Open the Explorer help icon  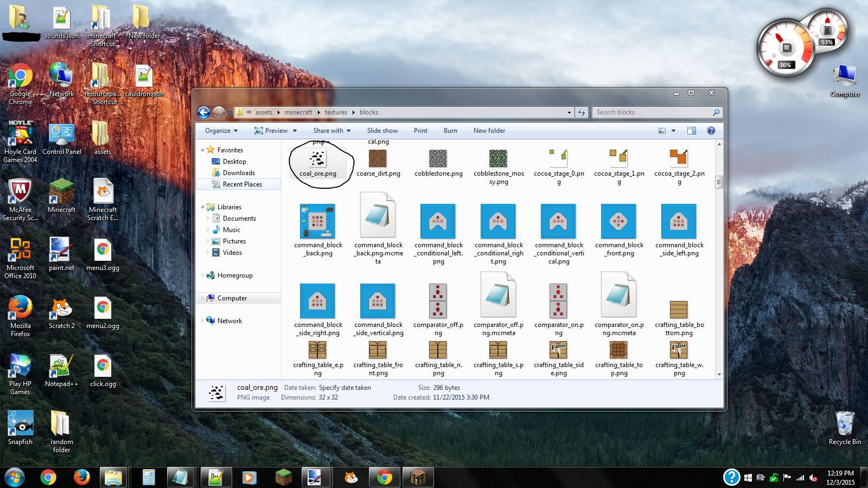[x=711, y=131]
